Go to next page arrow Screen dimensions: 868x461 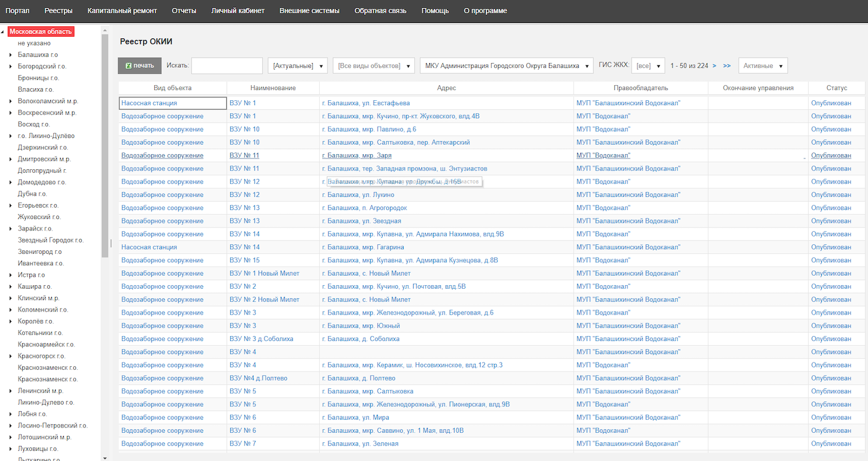coord(714,65)
